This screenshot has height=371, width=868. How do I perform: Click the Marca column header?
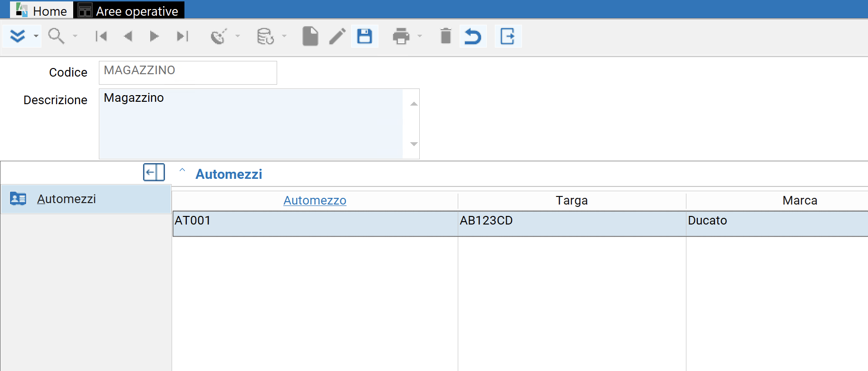coord(800,200)
